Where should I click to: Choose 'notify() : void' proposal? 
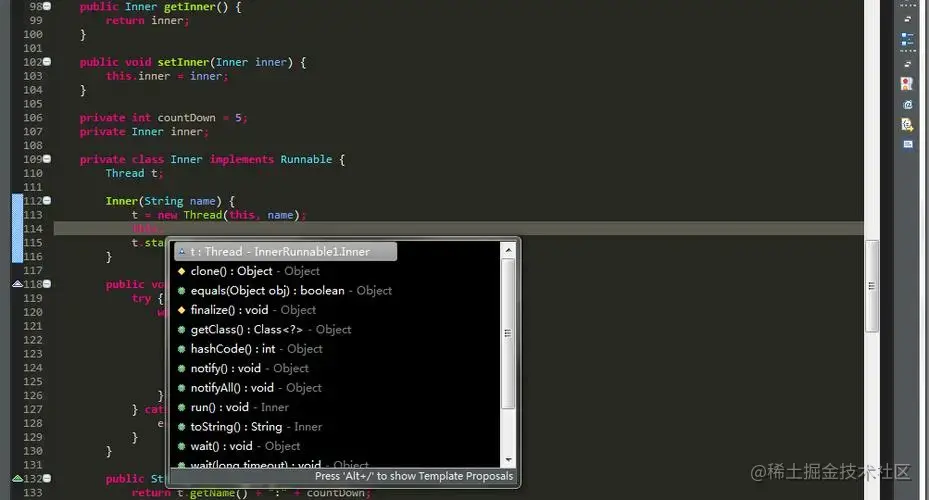pyautogui.click(x=337, y=368)
